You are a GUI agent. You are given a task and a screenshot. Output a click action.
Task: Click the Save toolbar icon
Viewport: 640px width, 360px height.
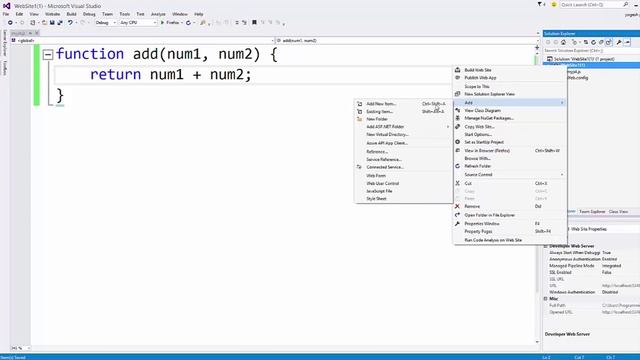52,23
